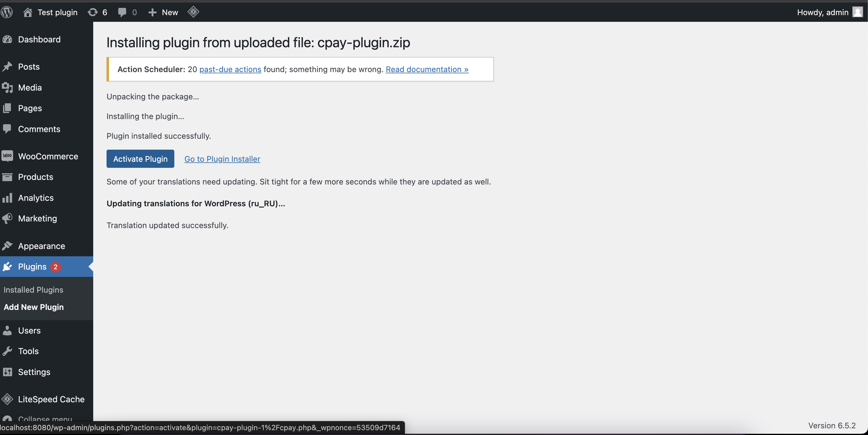Open the past-due actions link

coord(230,69)
